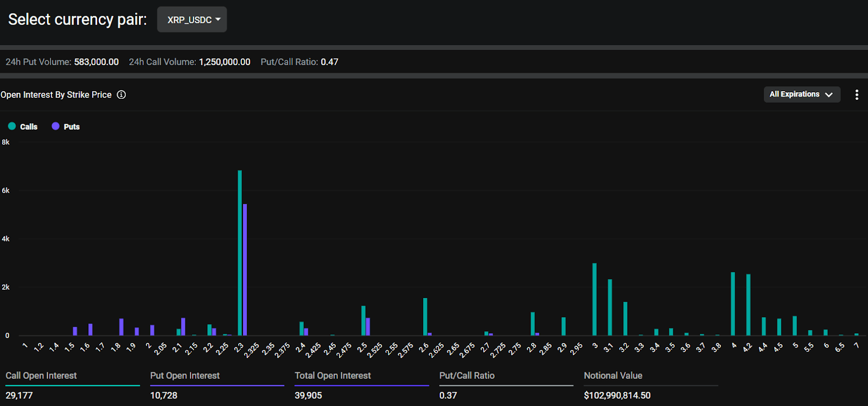
Task: Open the three-dot chart options menu
Action: coord(857,94)
